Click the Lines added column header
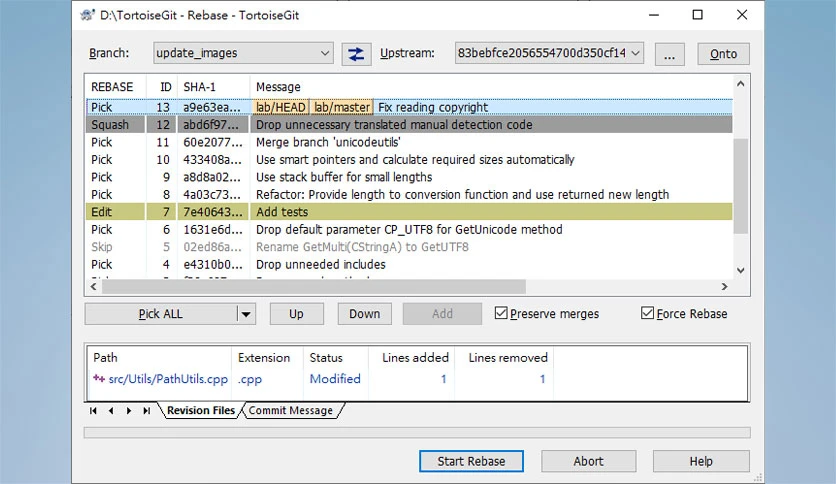Image resolution: width=836 pixels, height=484 pixels. click(x=411, y=358)
